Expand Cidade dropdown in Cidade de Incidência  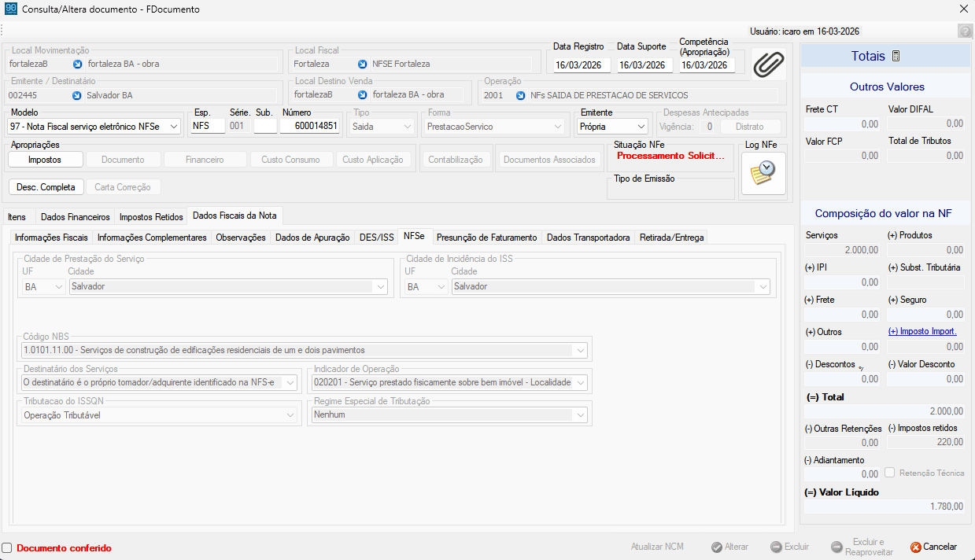(x=763, y=287)
